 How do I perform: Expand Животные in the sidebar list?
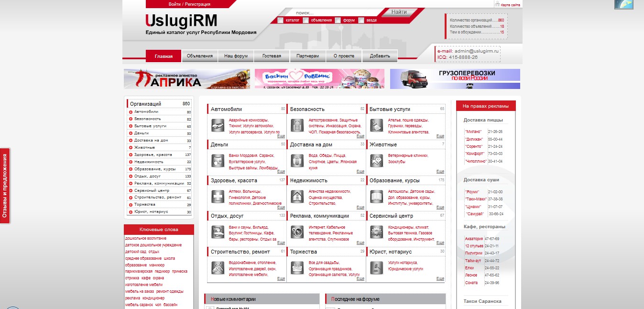click(131, 147)
